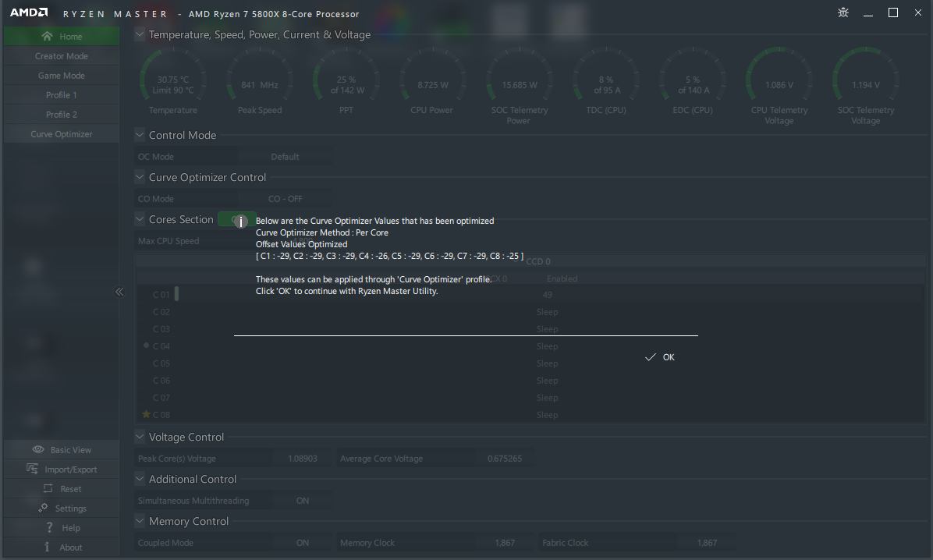933x560 pixels.
Task: Click Average Core Voltage value 0.675265
Action: point(505,459)
